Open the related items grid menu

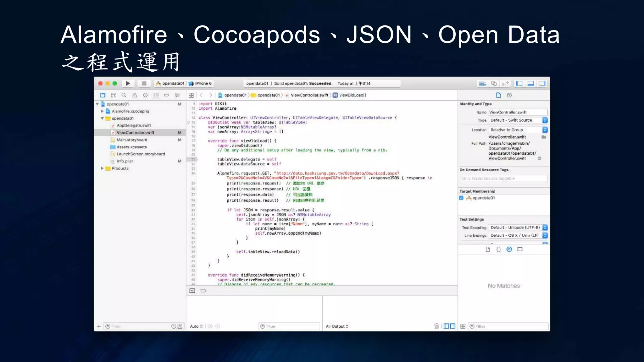point(191,95)
